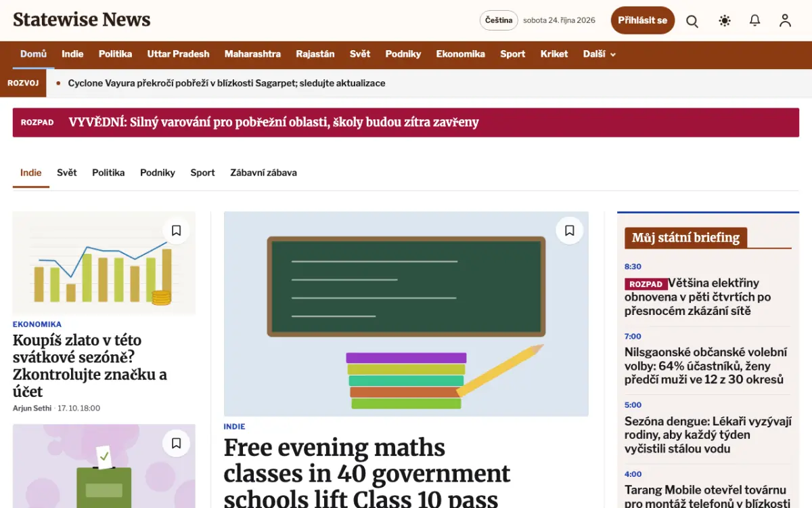The image size is (812, 508).
Task: Open the Free evening maths classes headline
Action: tap(367, 473)
